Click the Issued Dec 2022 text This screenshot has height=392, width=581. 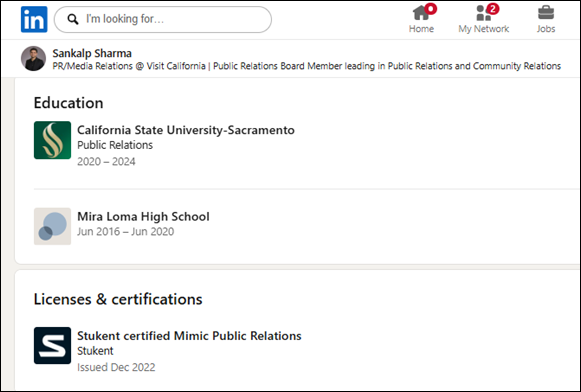point(116,367)
